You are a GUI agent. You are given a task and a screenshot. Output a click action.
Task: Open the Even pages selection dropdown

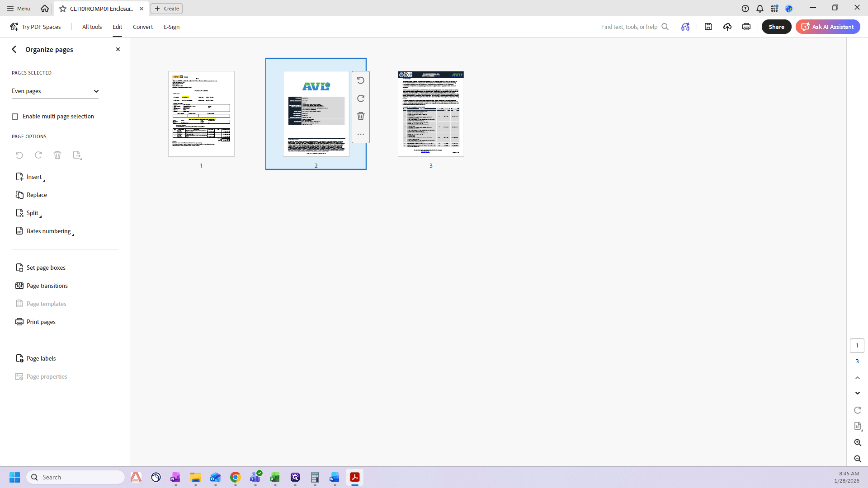(x=55, y=91)
